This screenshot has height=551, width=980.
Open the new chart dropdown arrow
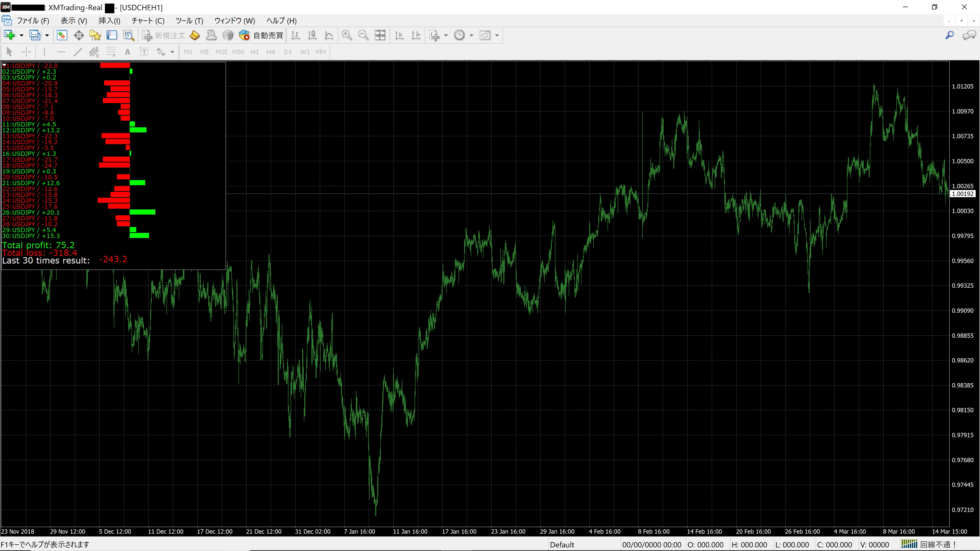coord(21,35)
